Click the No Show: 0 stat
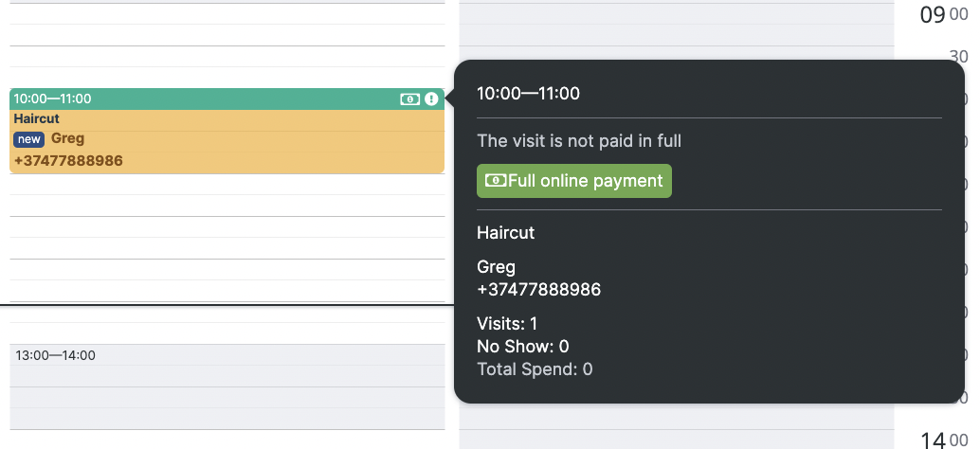980x449 pixels. point(522,347)
